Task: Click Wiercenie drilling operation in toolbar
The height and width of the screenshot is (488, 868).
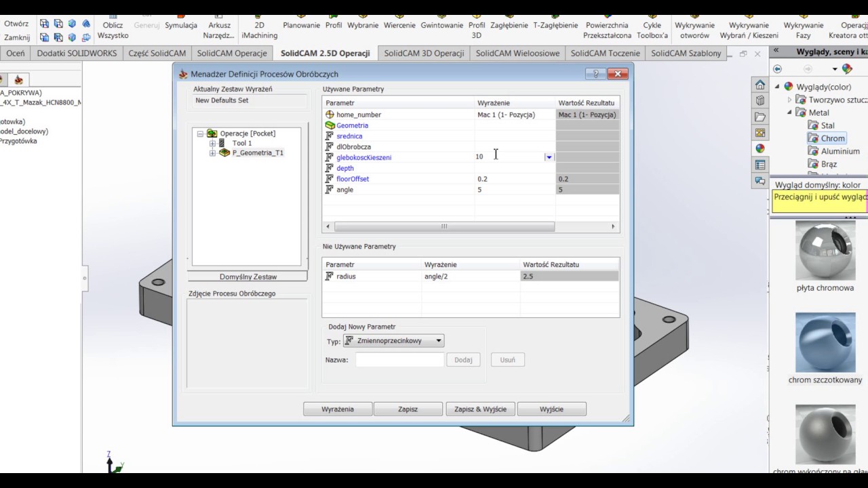Action: pyautogui.click(x=399, y=21)
